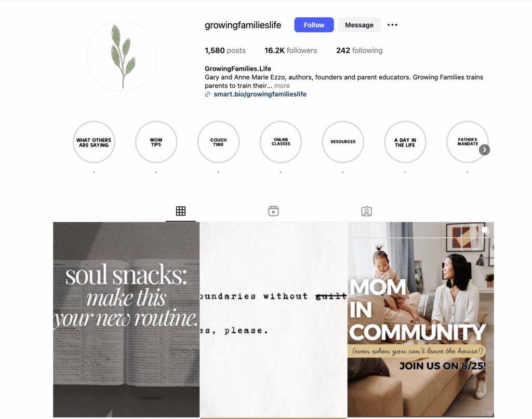This screenshot has height=419, width=532.
Task: Open the tagged posts tab icon
Action: point(366,211)
